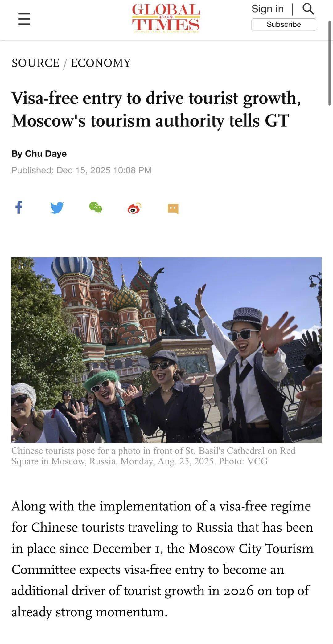The width and height of the screenshot is (333, 644).
Task: Open the comments speech bubble icon
Action: coord(173,209)
